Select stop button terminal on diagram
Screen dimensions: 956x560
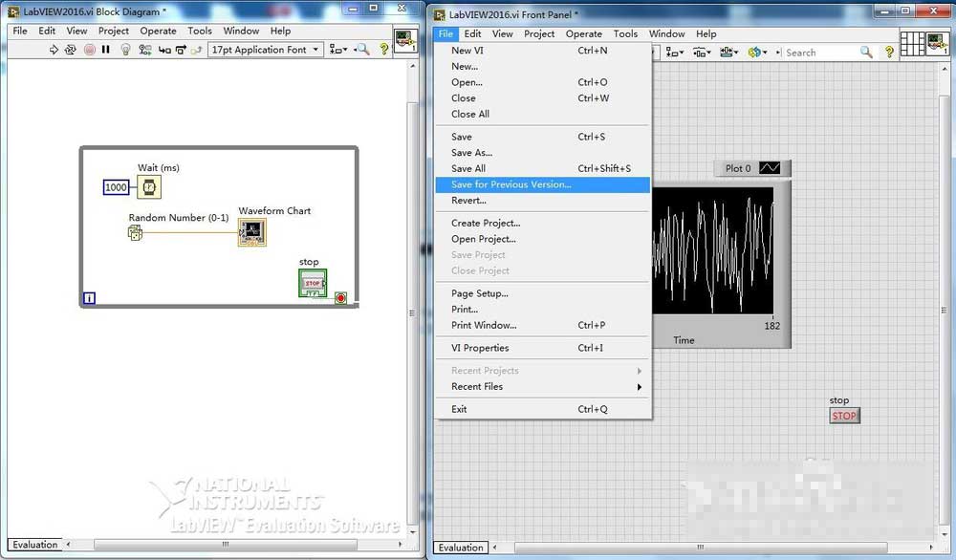point(313,284)
